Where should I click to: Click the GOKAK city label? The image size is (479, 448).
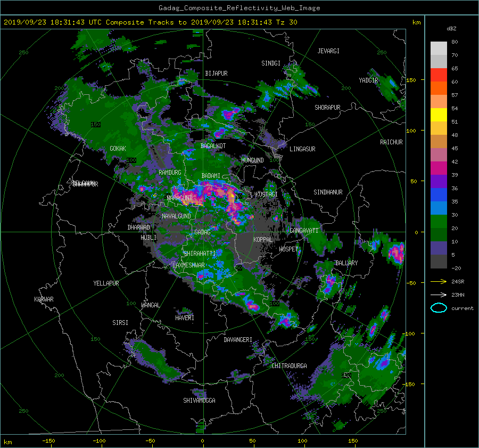point(118,148)
